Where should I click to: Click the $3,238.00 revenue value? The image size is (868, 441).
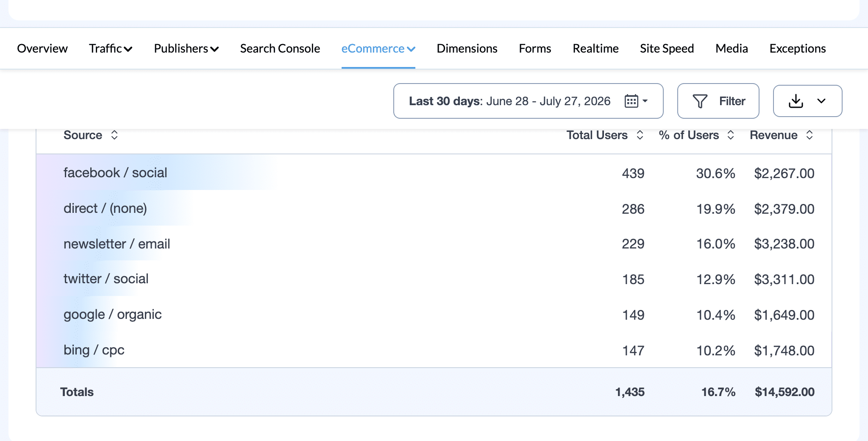[784, 243]
